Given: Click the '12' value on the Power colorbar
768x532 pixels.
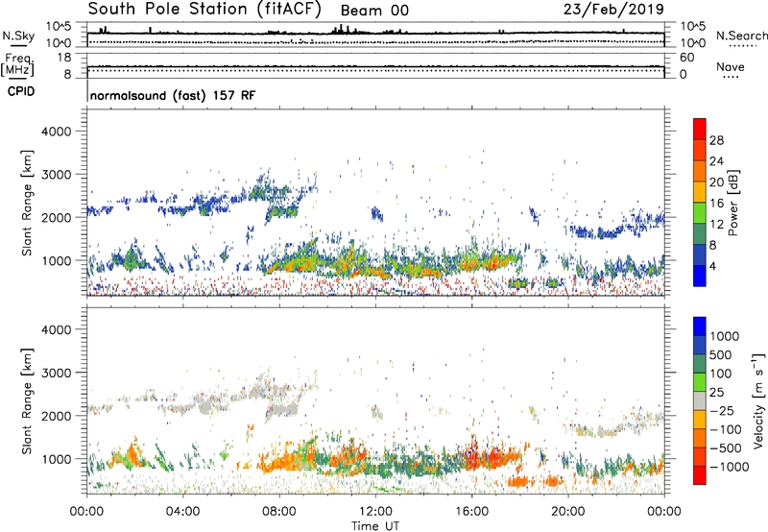Looking at the screenshot, I should (716, 225).
